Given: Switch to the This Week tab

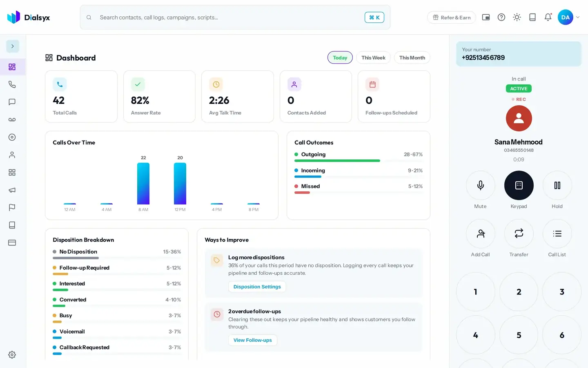Looking at the screenshot, I should coord(373,58).
